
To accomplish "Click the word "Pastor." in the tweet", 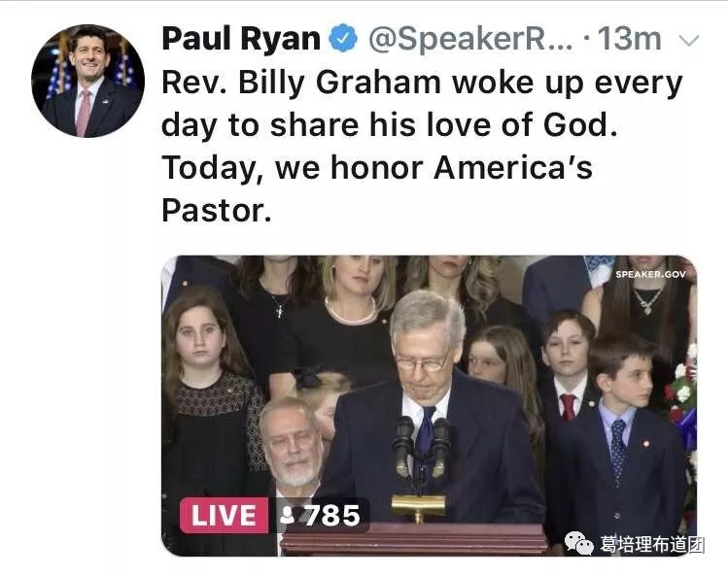I will [x=216, y=212].
